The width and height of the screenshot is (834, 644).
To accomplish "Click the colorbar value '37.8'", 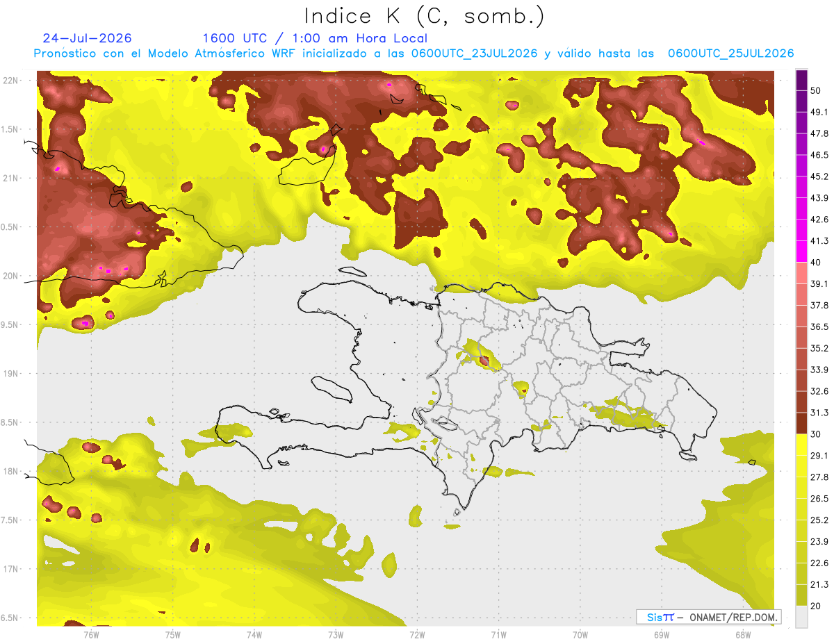I will [819, 305].
